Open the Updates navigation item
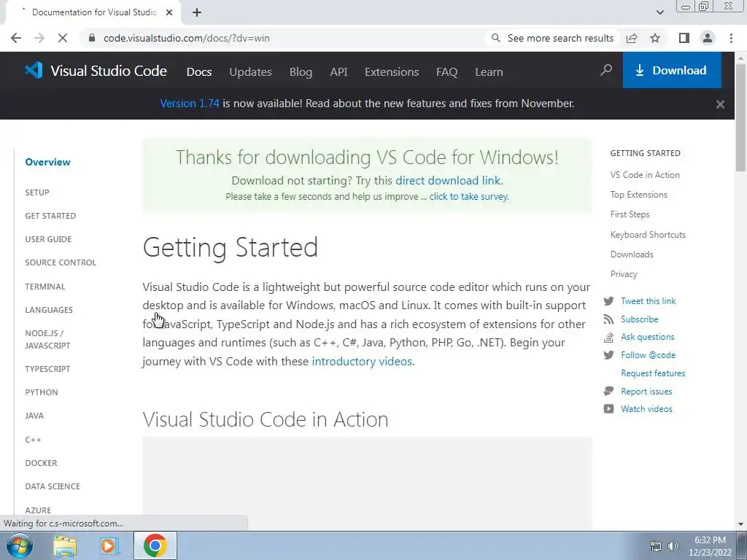 point(251,72)
